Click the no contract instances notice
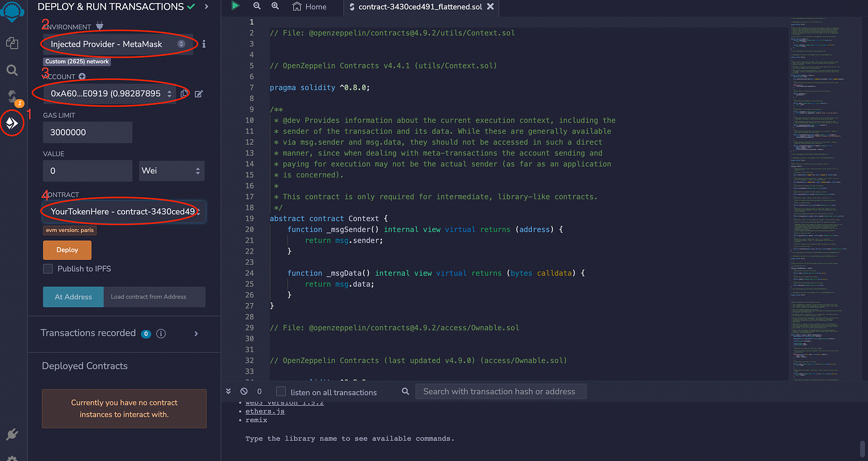The image size is (868, 461). (x=124, y=408)
